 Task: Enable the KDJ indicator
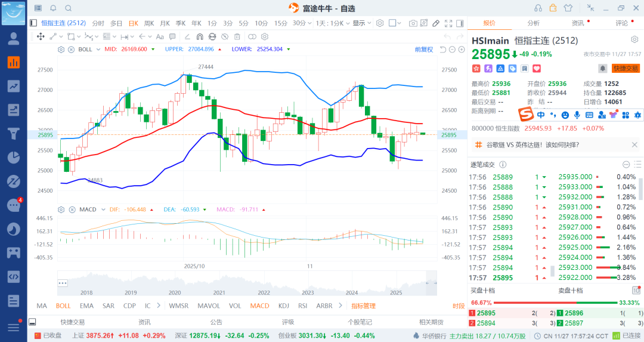coord(283,306)
